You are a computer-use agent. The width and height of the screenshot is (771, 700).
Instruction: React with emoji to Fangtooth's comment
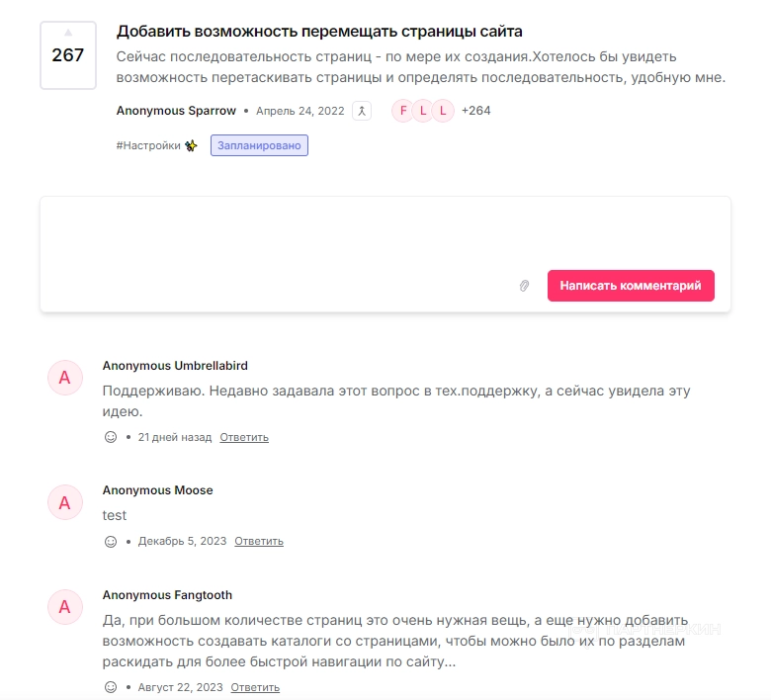click(x=111, y=687)
